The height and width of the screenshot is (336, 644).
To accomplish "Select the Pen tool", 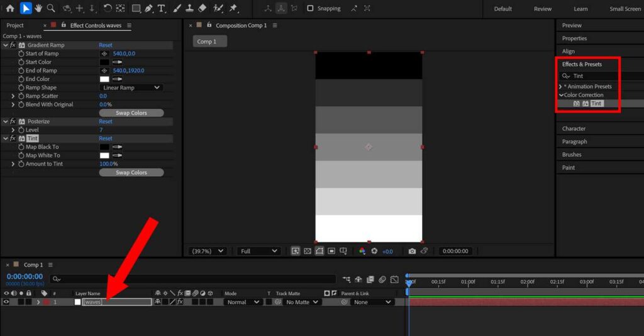I will [148, 8].
